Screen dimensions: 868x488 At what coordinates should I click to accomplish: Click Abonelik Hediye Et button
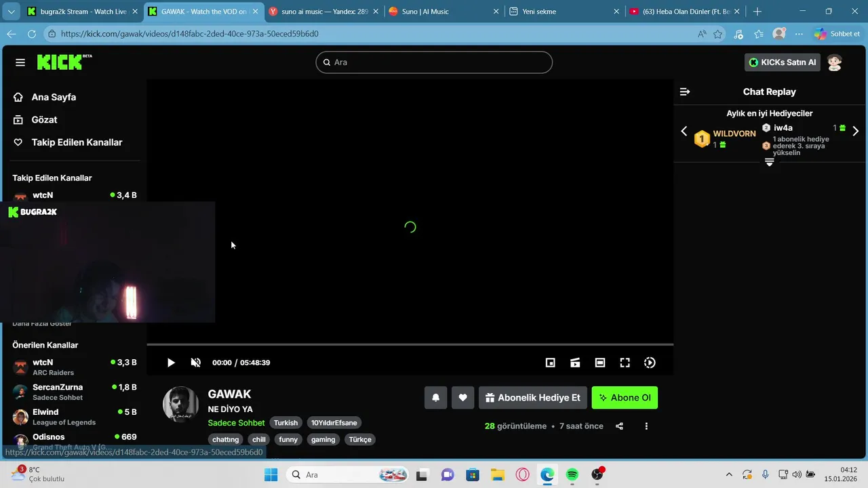pos(533,398)
